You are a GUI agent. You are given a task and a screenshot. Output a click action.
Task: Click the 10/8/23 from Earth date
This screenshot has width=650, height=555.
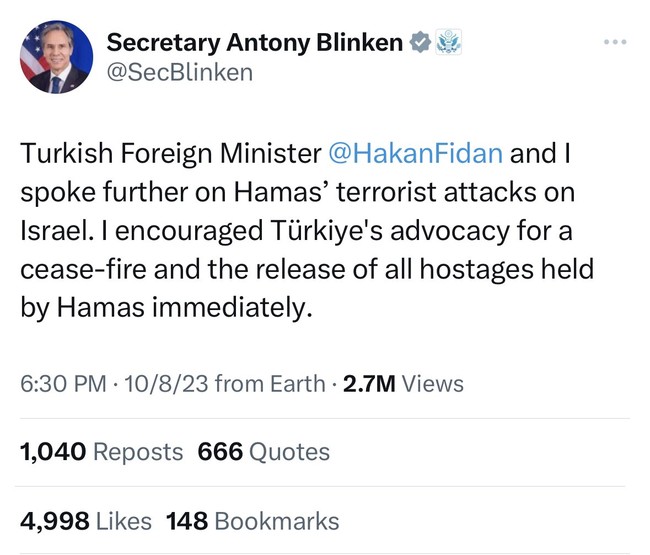coord(224,383)
